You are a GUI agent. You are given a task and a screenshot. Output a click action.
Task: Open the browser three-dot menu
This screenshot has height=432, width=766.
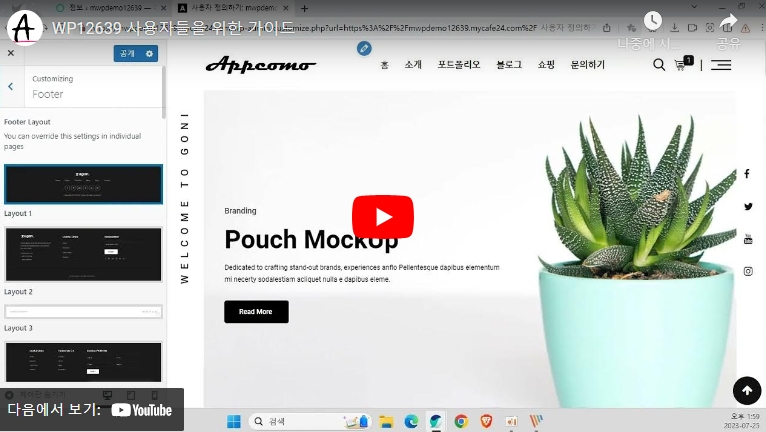click(x=762, y=28)
